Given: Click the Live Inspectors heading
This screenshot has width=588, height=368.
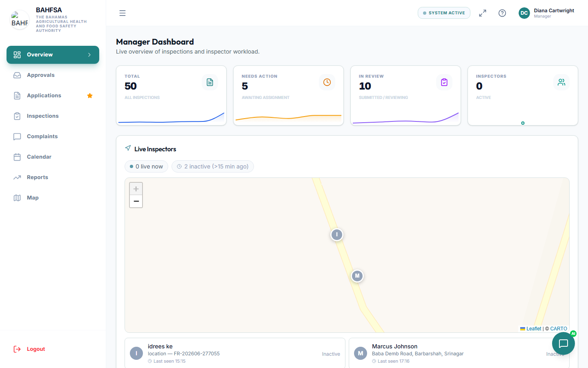Looking at the screenshot, I should click(155, 149).
